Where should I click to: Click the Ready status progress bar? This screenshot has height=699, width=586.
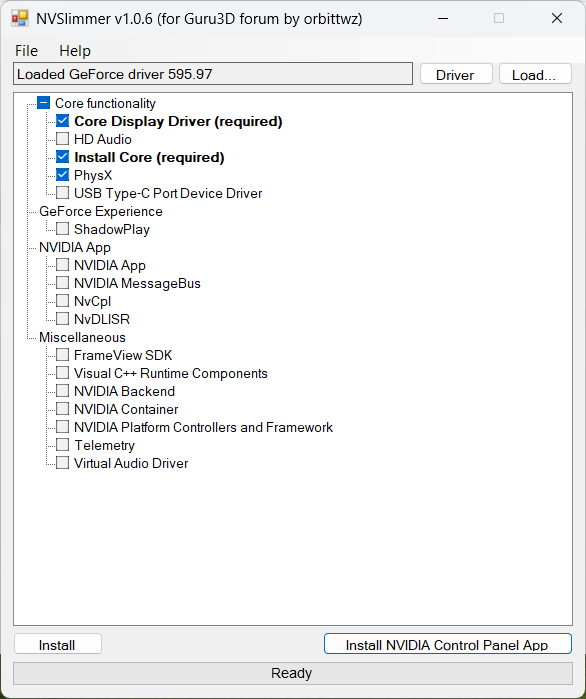pyautogui.click(x=293, y=673)
